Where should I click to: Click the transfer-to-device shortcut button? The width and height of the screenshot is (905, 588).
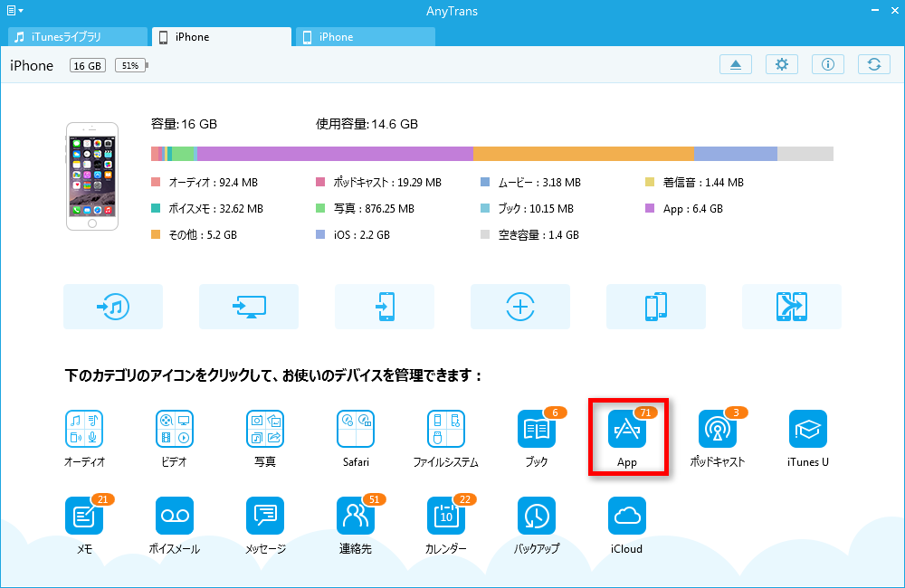click(385, 307)
